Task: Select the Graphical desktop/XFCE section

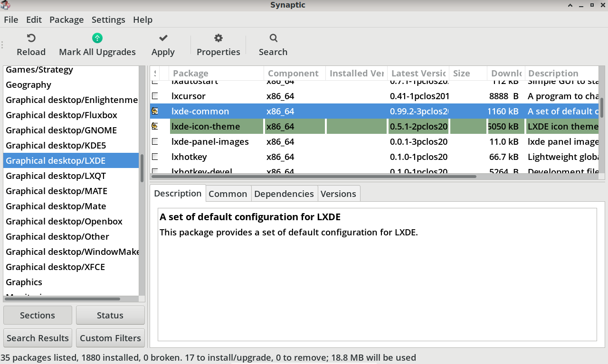Action: [x=71, y=267]
